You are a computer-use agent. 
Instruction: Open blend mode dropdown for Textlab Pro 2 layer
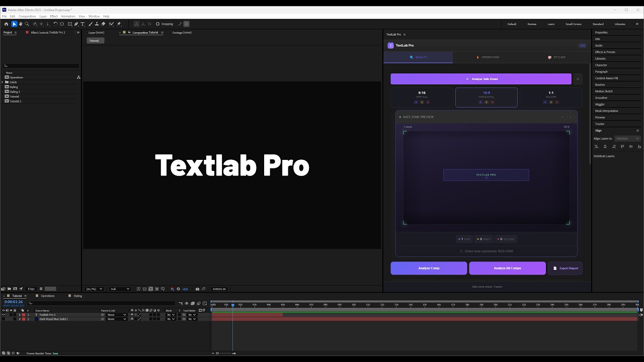click(x=171, y=315)
